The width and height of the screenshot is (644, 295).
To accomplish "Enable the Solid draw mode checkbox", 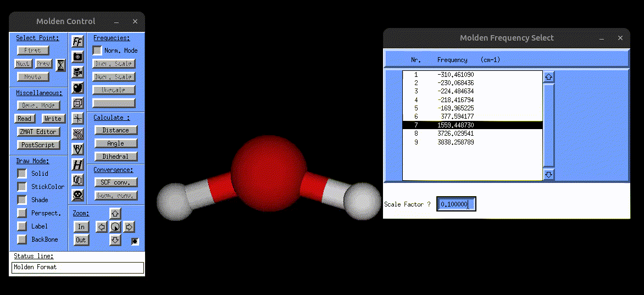I will (x=22, y=174).
